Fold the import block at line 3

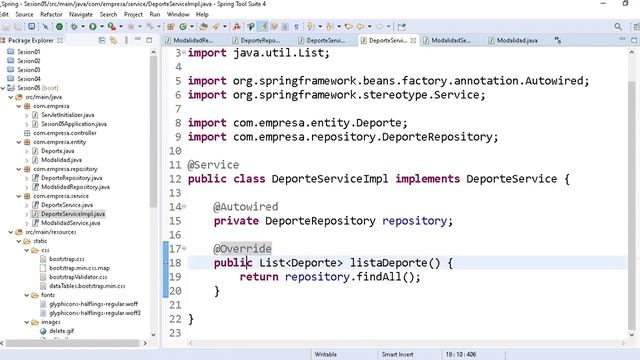(x=184, y=53)
